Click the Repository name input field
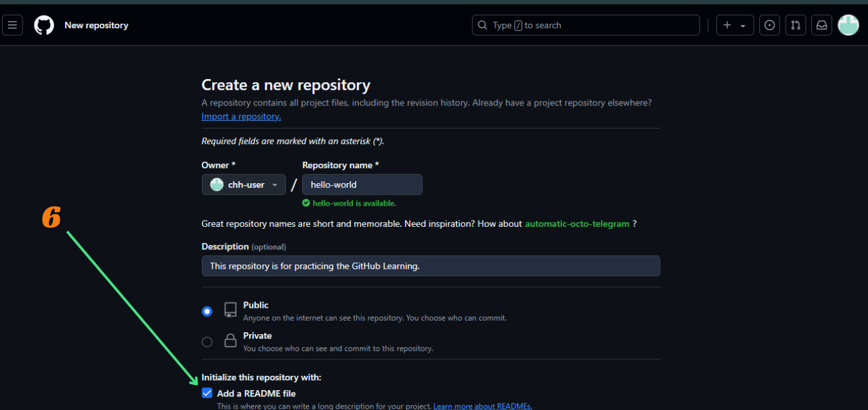 click(362, 184)
